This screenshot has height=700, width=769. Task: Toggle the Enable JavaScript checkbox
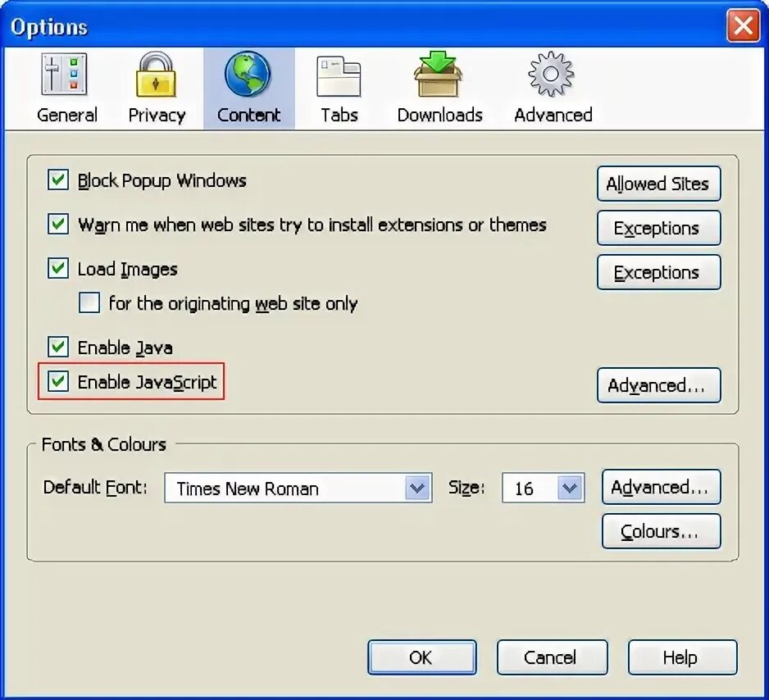click(x=58, y=381)
